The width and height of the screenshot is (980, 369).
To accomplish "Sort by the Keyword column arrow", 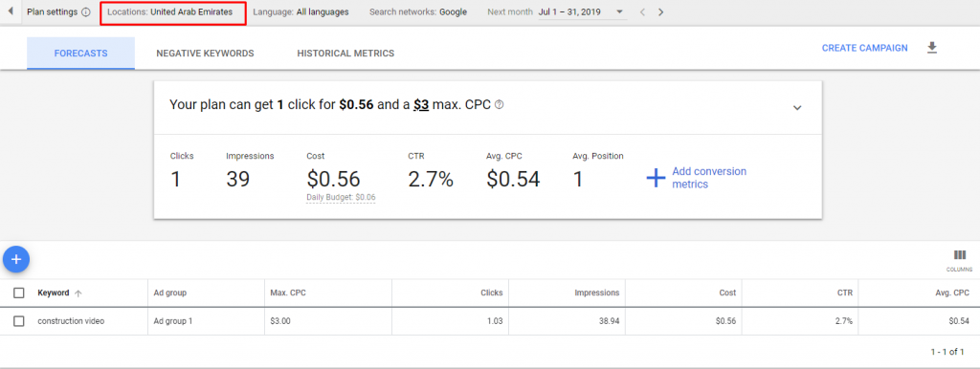I will click(x=78, y=293).
